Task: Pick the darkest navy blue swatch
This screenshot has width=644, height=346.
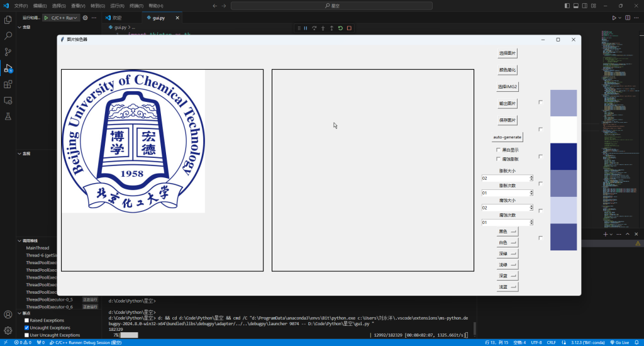Action: (x=563, y=156)
